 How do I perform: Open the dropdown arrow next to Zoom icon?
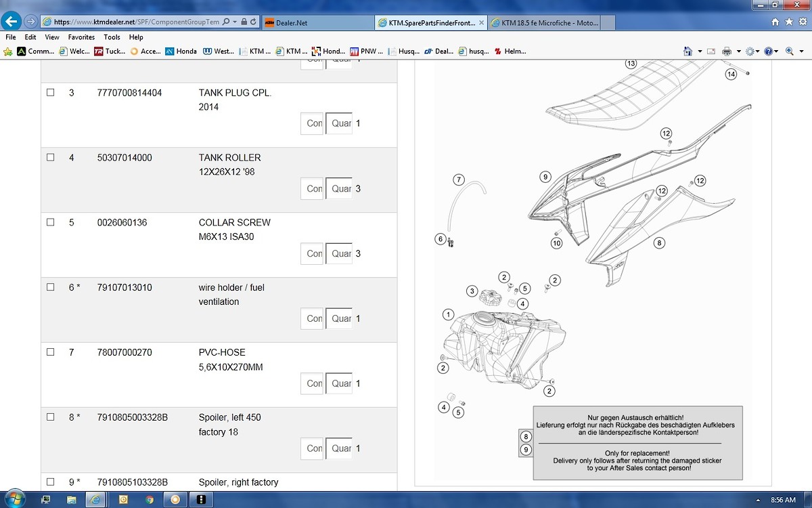pyautogui.click(x=800, y=51)
